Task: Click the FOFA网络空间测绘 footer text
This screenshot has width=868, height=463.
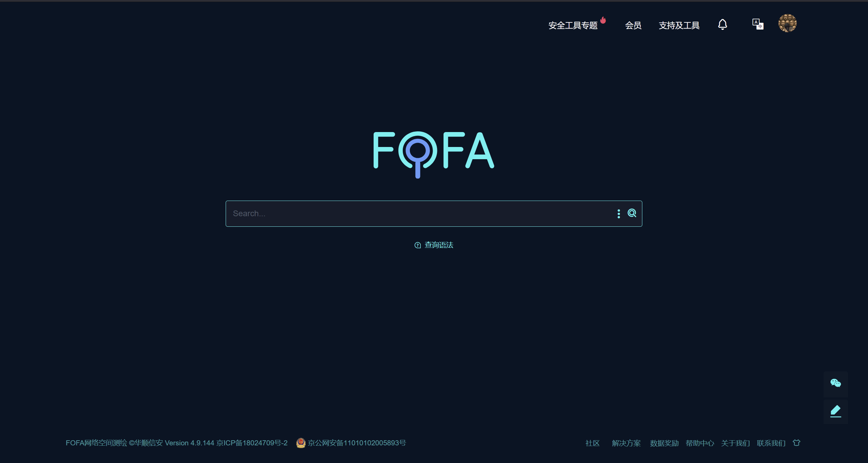Action: tap(96, 443)
